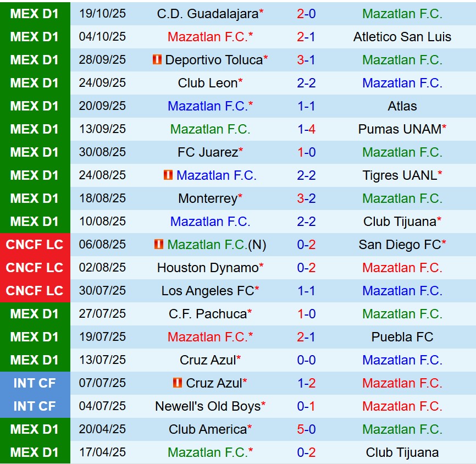Click the red card icon beside Deportivo Toluca
The width and height of the screenshot is (476, 464).
[157, 60]
